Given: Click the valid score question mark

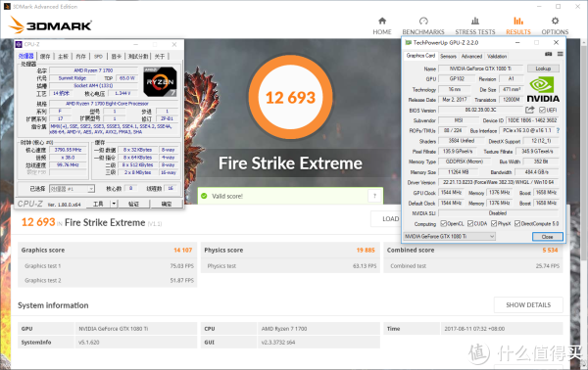Looking at the screenshot, I should [374, 196].
